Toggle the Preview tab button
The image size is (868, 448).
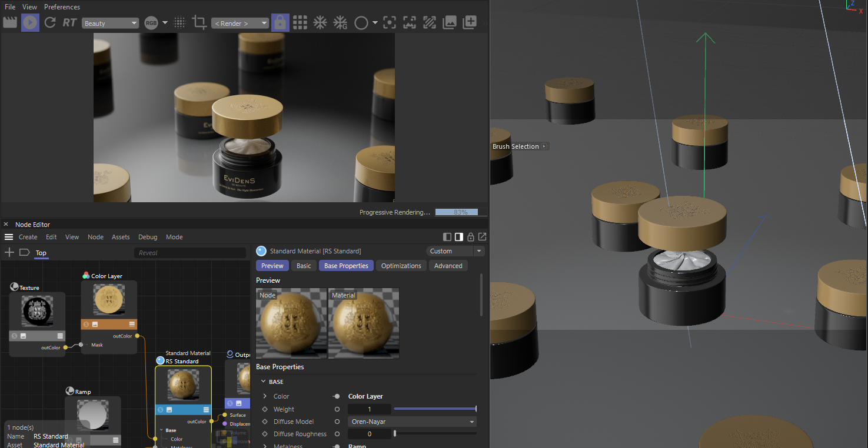pyautogui.click(x=272, y=266)
